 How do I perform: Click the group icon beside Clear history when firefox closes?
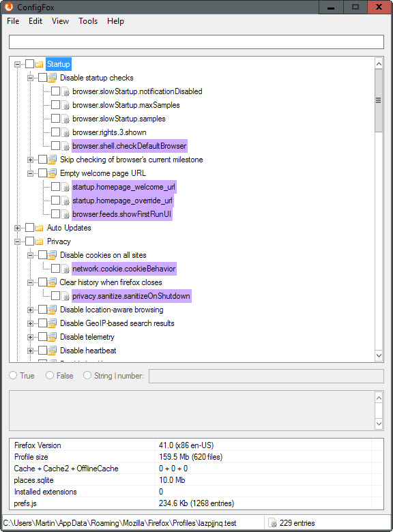tap(52, 282)
